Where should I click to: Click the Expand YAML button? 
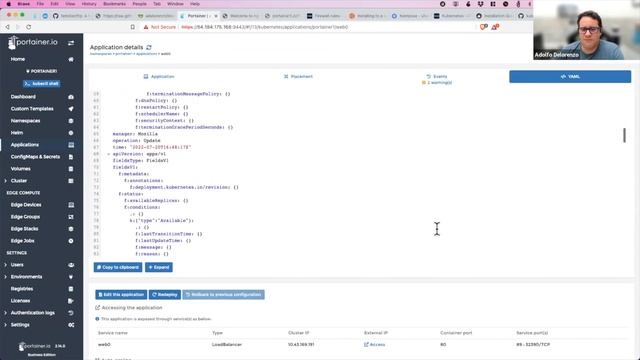pyautogui.click(x=159, y=267)
